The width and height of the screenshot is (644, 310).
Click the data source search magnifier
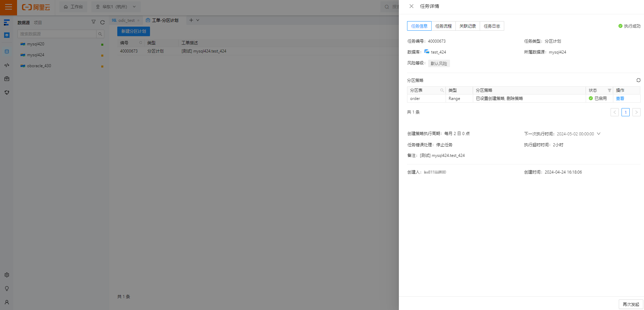coord(100,34)
